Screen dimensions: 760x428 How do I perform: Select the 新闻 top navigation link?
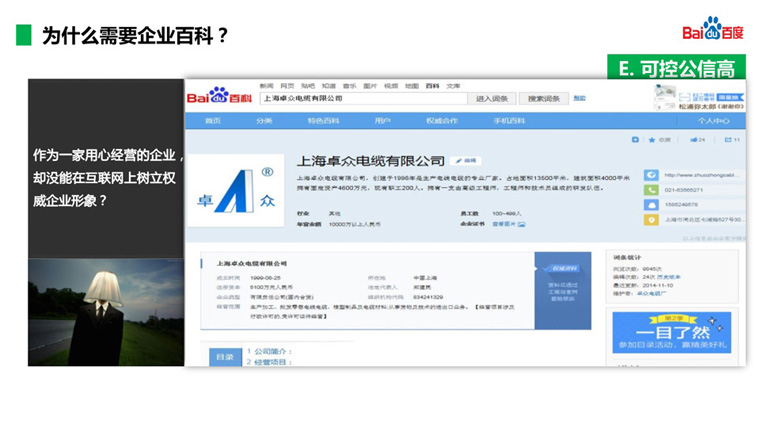tap(267, 86)
